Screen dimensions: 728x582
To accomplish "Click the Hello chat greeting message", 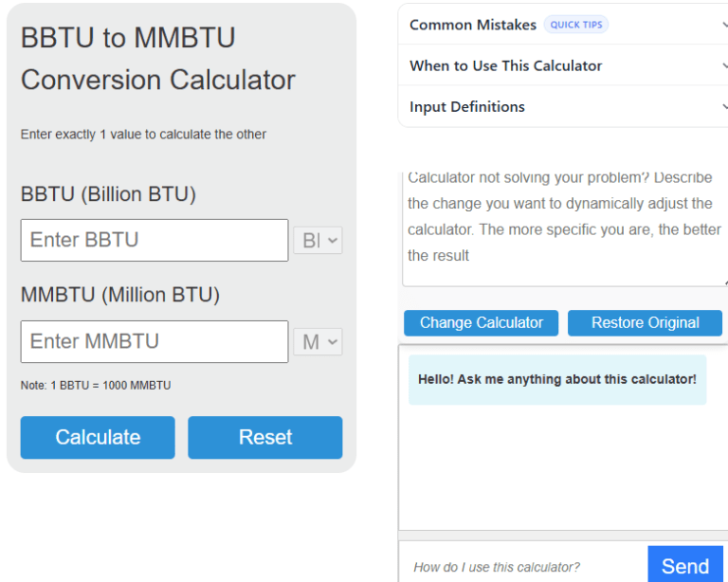I will [x=557, y=379].
